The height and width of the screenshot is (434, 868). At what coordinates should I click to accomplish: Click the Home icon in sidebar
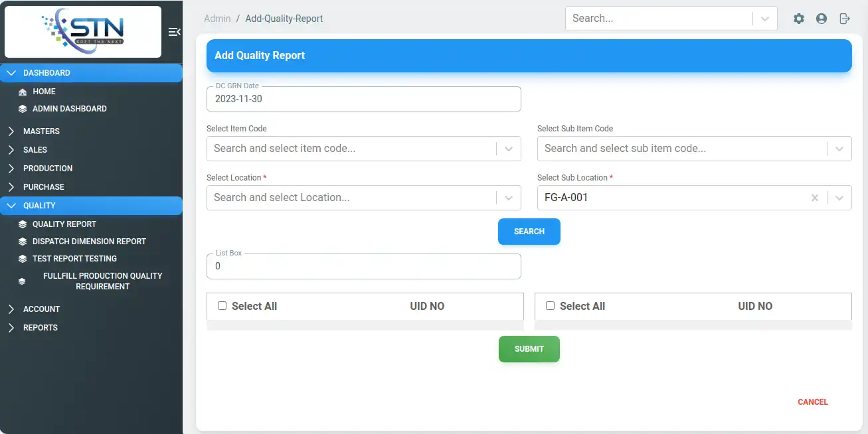(23, 92)
